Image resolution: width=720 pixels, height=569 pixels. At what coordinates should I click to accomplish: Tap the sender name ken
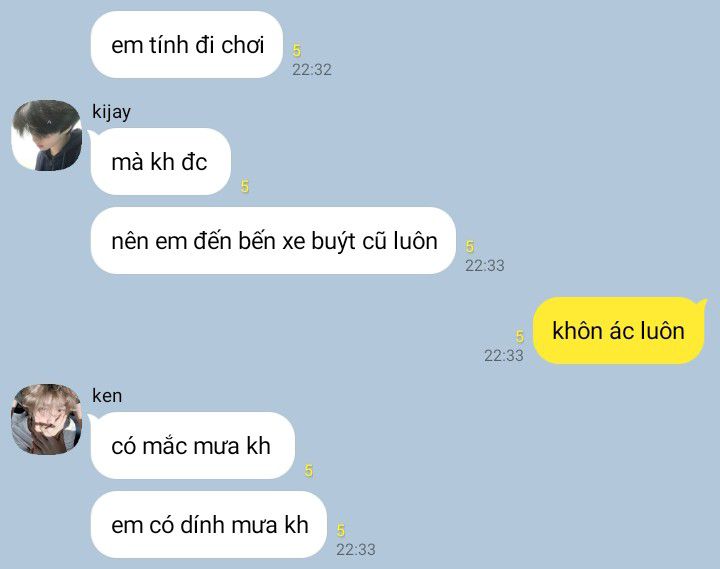107,395
